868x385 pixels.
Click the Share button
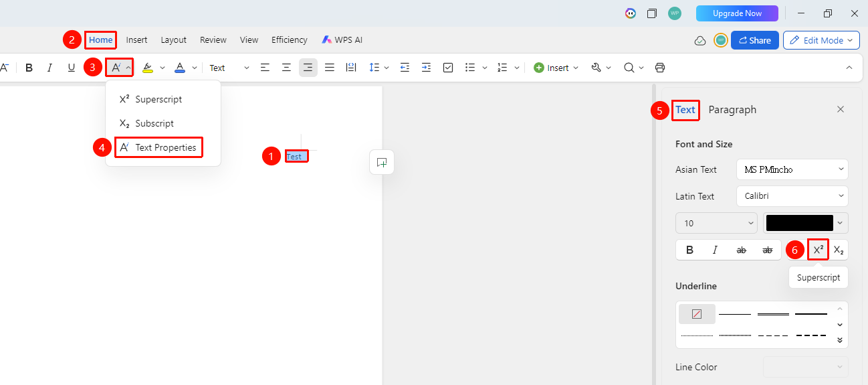coord(754,40)
